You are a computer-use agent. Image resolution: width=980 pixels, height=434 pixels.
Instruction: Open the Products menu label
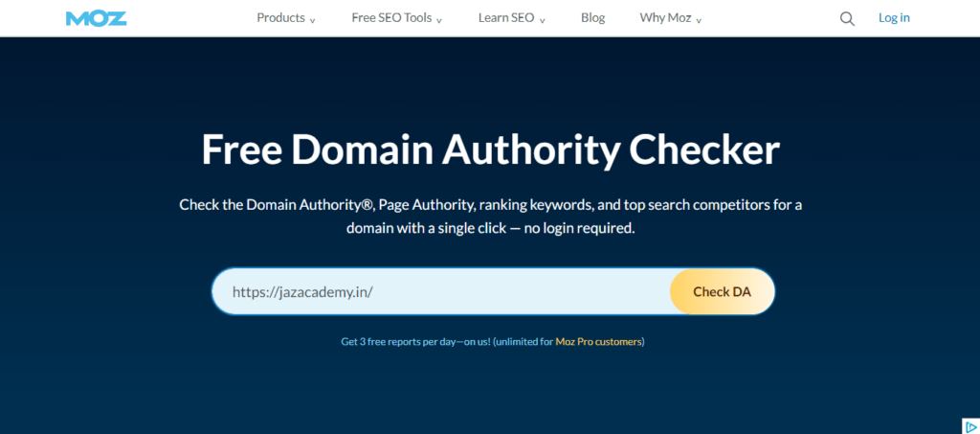280,18
